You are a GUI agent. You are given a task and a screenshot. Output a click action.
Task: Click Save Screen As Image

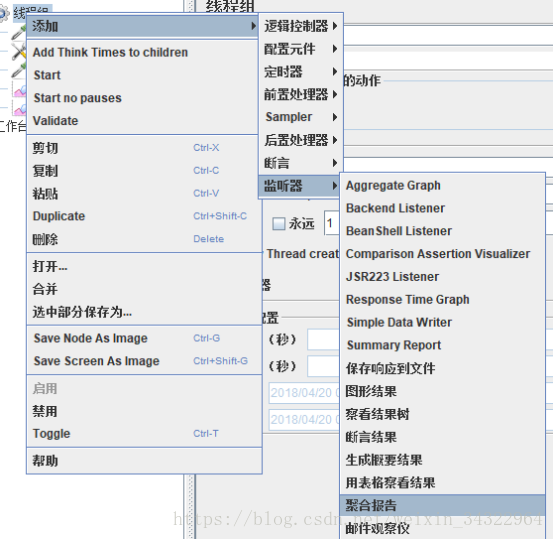[144, 361]
